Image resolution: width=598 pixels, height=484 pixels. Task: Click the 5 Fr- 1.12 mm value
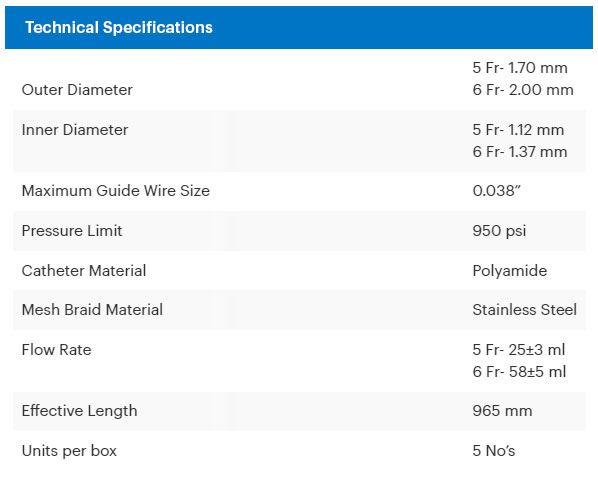[518, 130]
